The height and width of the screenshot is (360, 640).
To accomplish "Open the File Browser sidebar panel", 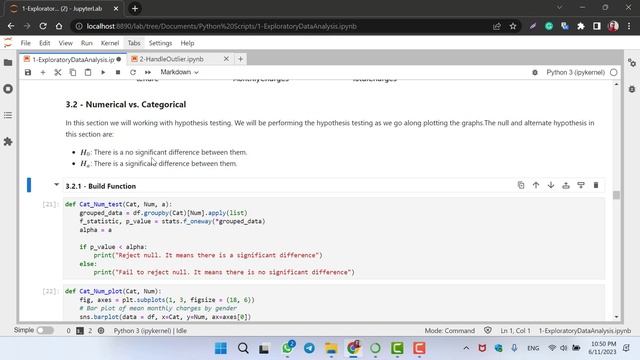I will coord(8,62).
